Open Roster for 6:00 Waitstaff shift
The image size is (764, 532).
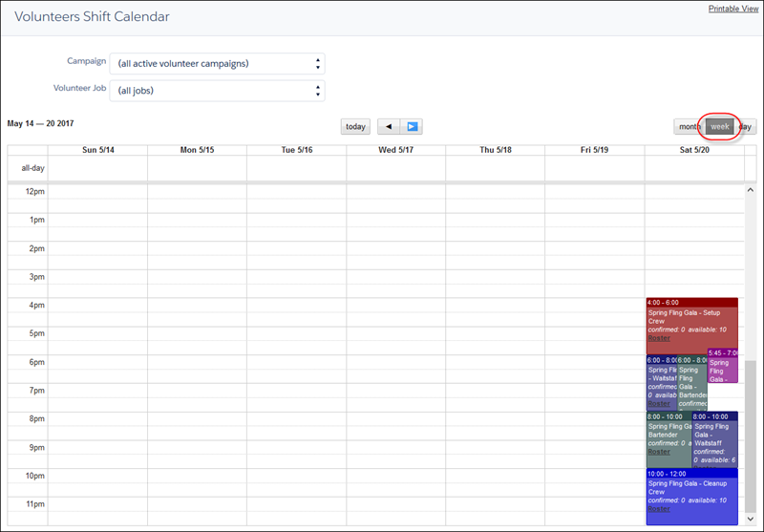[658, 404]
